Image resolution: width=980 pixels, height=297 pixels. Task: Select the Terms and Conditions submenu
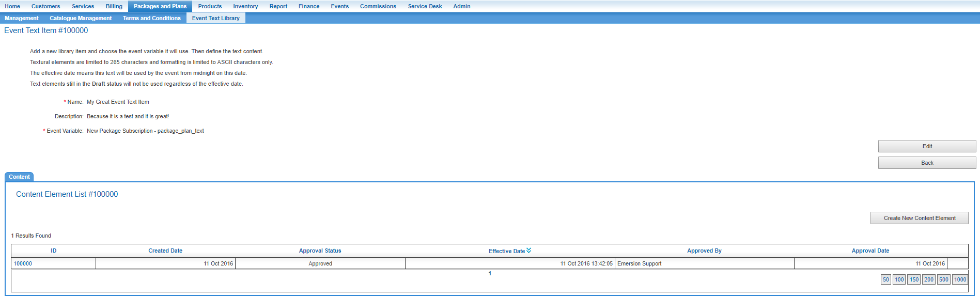pos(151,18)
